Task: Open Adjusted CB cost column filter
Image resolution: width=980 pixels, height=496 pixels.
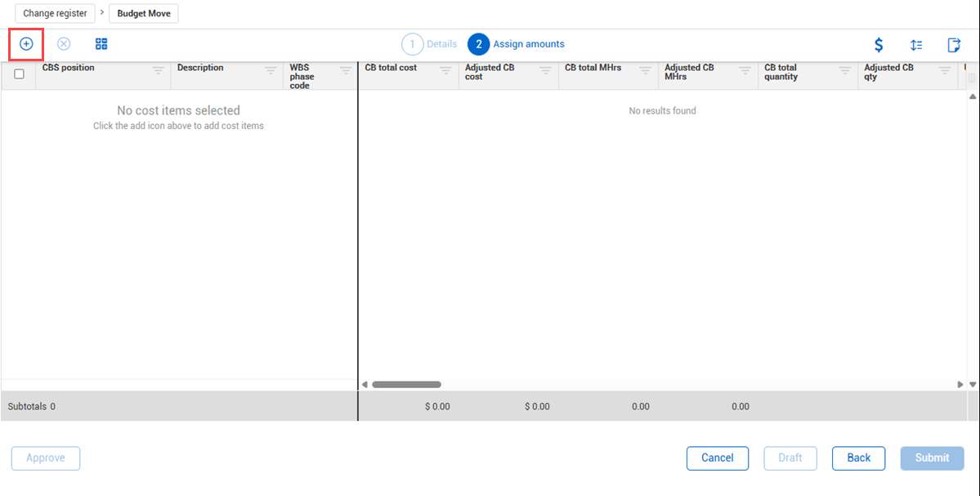Action: coord(545,71)
